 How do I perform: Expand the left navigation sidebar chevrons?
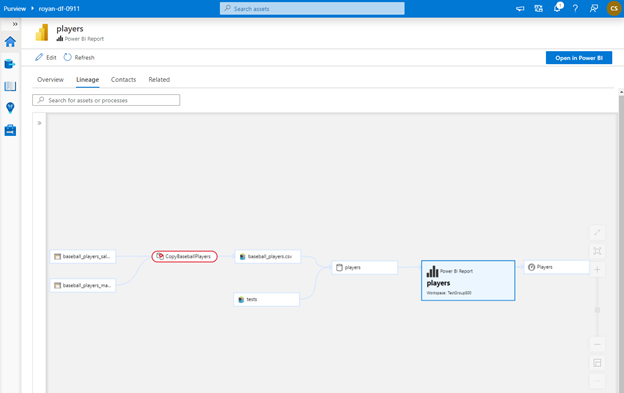[15, 24]
